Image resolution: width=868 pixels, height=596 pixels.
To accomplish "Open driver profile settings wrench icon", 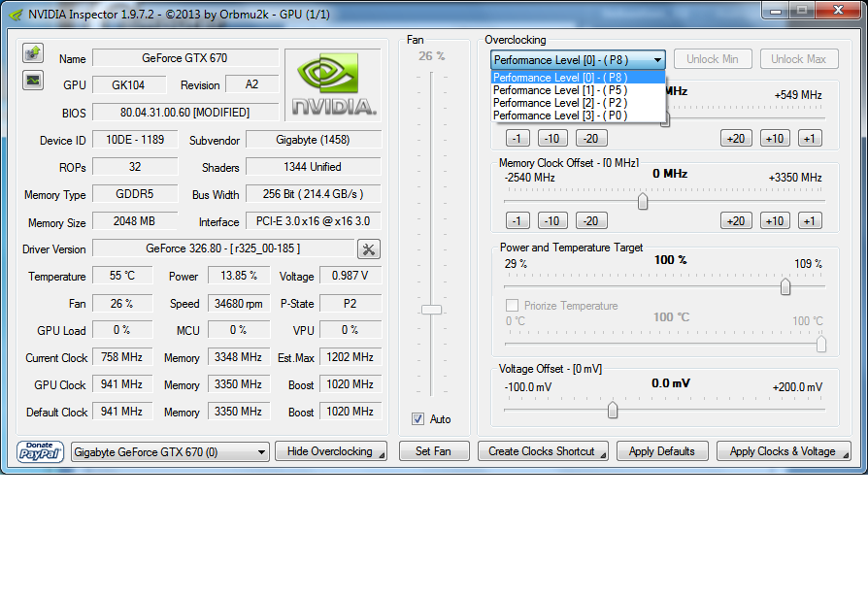I will 369,249.
